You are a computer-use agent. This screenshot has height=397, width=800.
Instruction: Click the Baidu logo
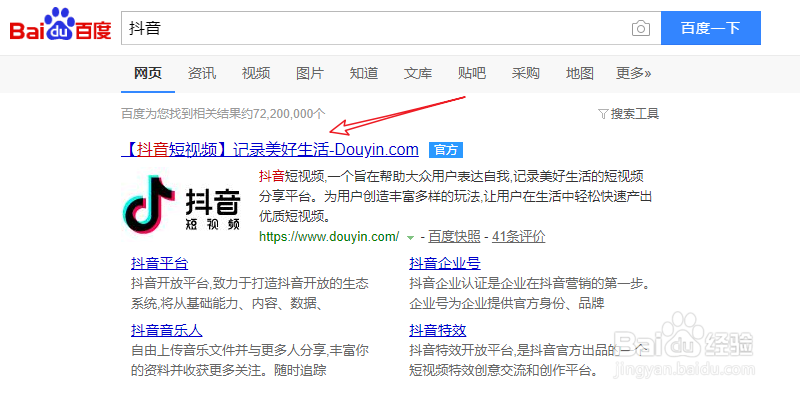click(60, 25)
